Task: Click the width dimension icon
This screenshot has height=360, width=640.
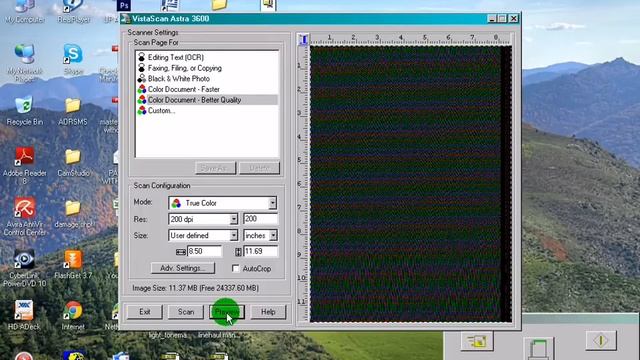Action: (x=181, y=252)
